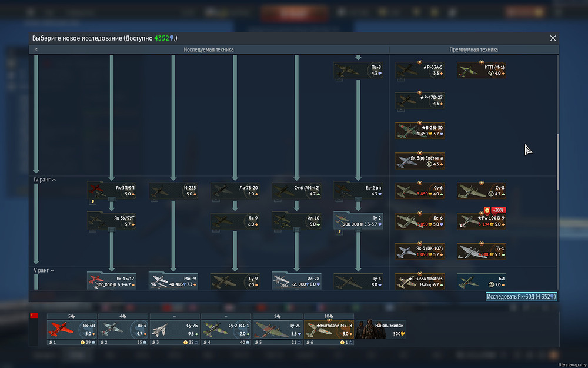Screen dimensions: 588x368
Task: Select premium ★P-63A-5 card
Action: click(420, 70)
